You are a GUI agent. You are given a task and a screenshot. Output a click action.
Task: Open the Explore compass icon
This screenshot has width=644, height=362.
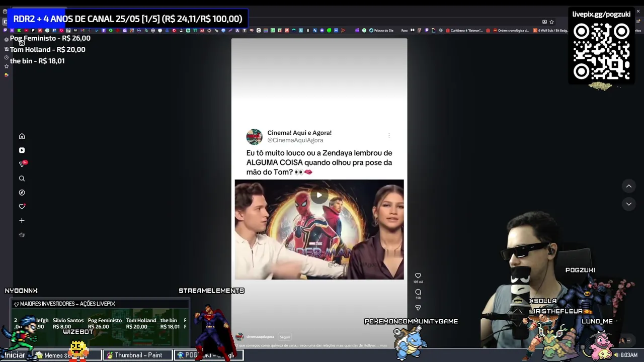[22, 193]
